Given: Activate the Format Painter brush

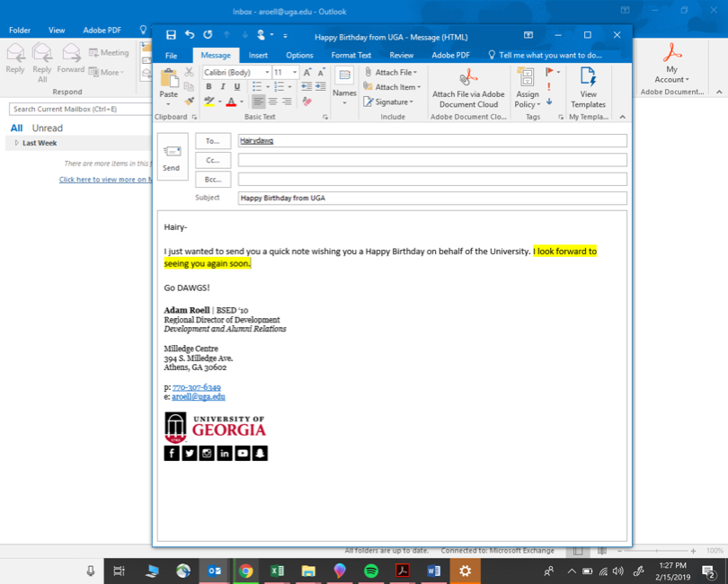Looking at the screenshot, I should click(x=189, y=101).
